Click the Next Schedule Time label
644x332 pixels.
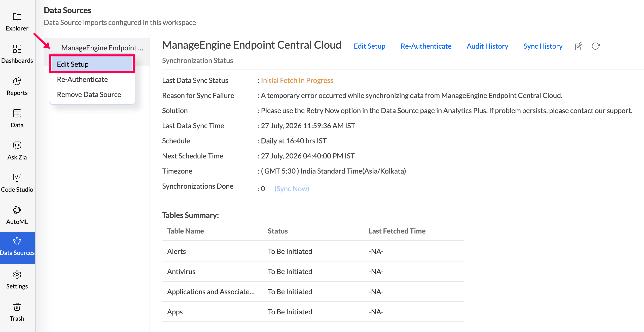point(193,156)
